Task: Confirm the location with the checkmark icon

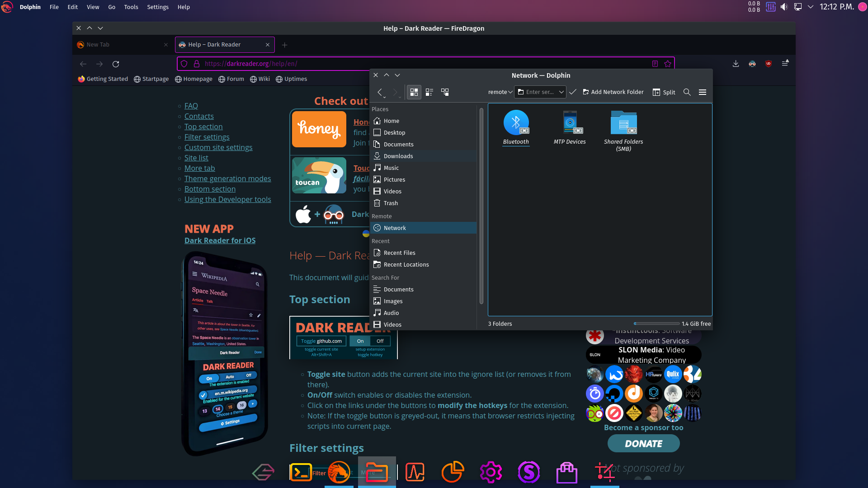Action: [x=573, y=92]
